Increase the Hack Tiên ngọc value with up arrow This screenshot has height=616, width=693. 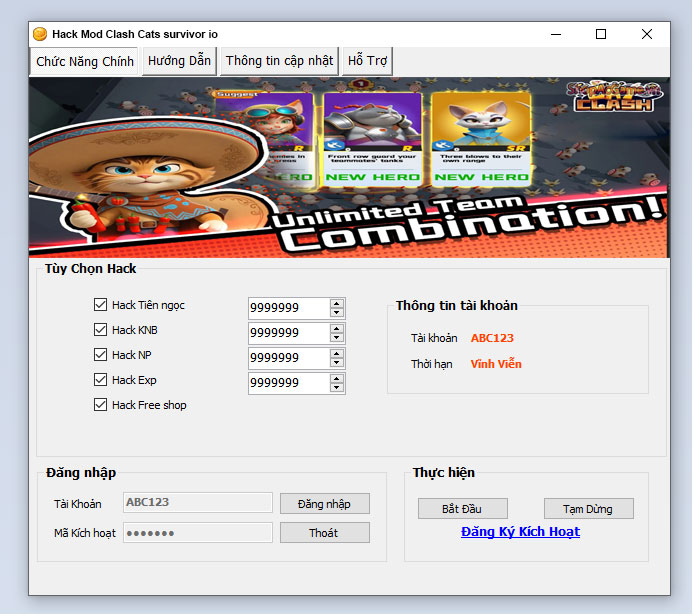(x=337, y=304)
